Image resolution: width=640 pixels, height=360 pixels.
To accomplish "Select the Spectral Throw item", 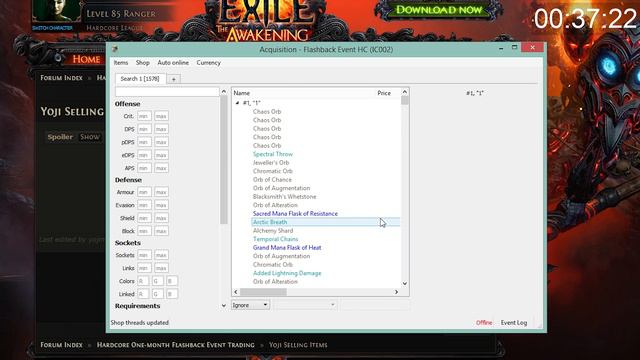I will tap(273, 154).
